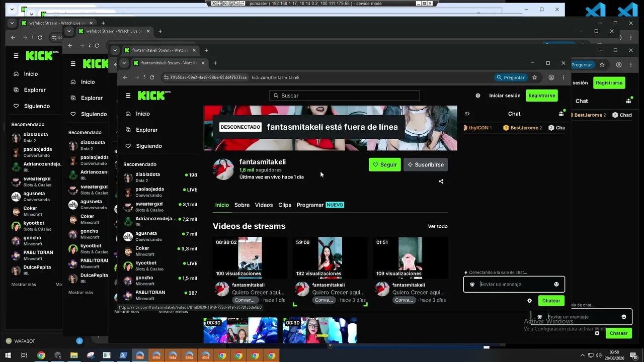Open the chat gift icon in the right background window
Image resolution: width=644 pixels, height=362 pixels.
pos(628,101)
